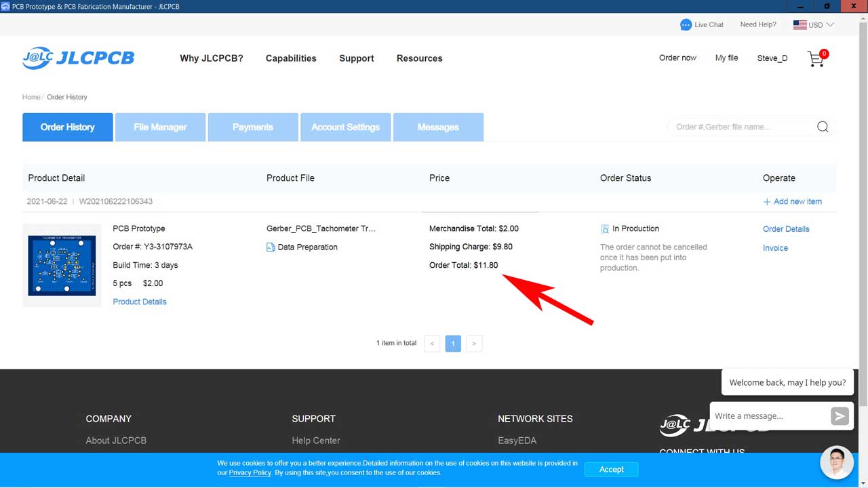Click the Order now link
Viewport: 868px width, 488px height.
(677, 58)
